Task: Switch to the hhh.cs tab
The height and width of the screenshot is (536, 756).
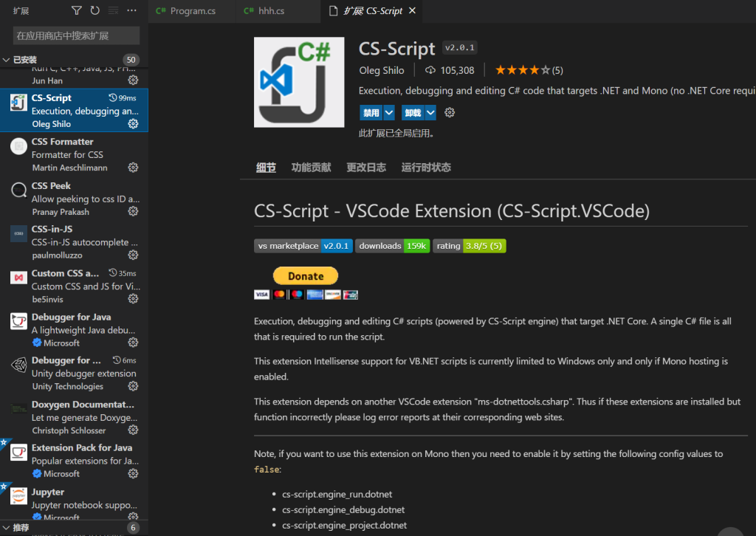Action: [278, 10]
